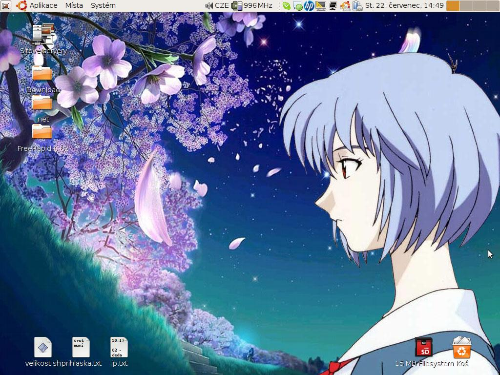Click the orange house tray icon

click(345, 6)
